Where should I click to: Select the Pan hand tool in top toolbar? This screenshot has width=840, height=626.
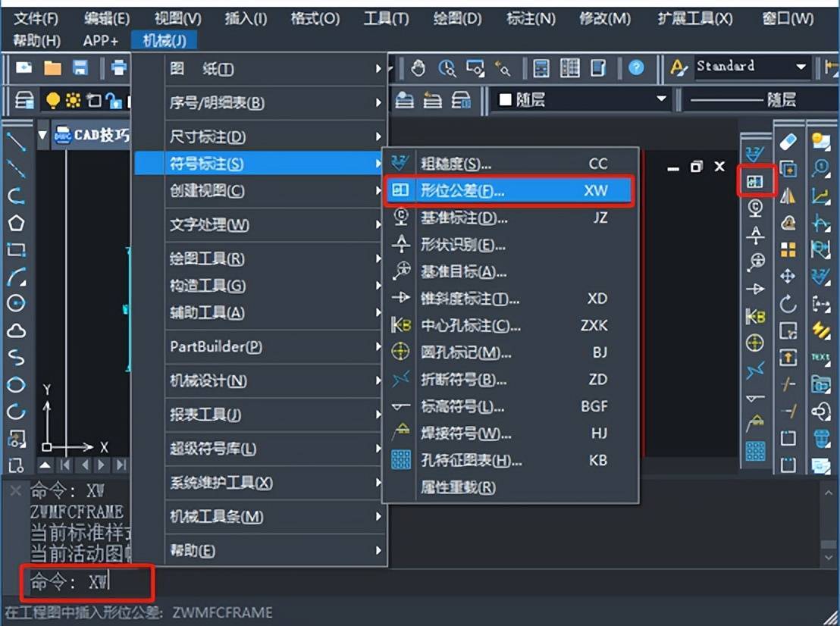pyautogui.click(x=419, y=68)
